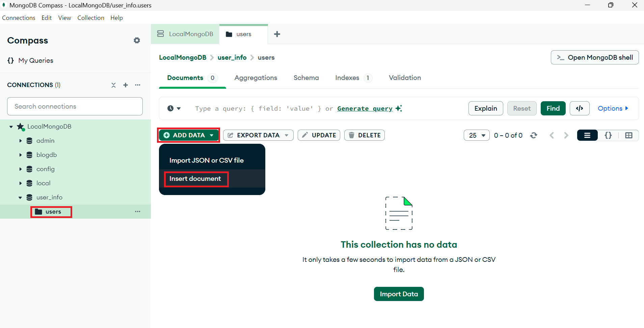Open new tab with plus icon

coord(277,34)
